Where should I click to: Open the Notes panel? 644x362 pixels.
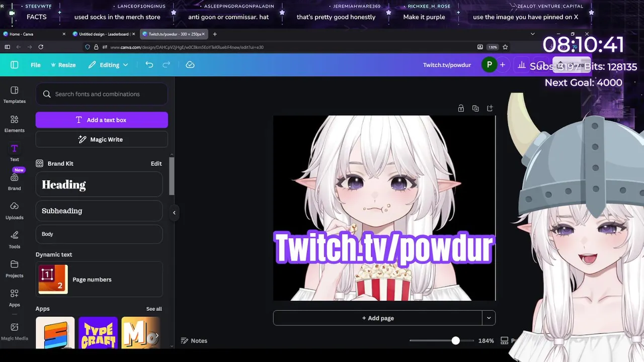point(194,340)
